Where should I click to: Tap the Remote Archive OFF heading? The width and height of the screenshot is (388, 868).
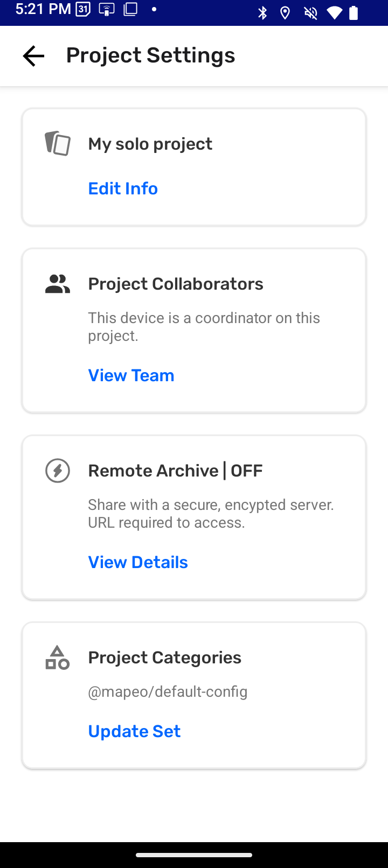coord(175,471)
